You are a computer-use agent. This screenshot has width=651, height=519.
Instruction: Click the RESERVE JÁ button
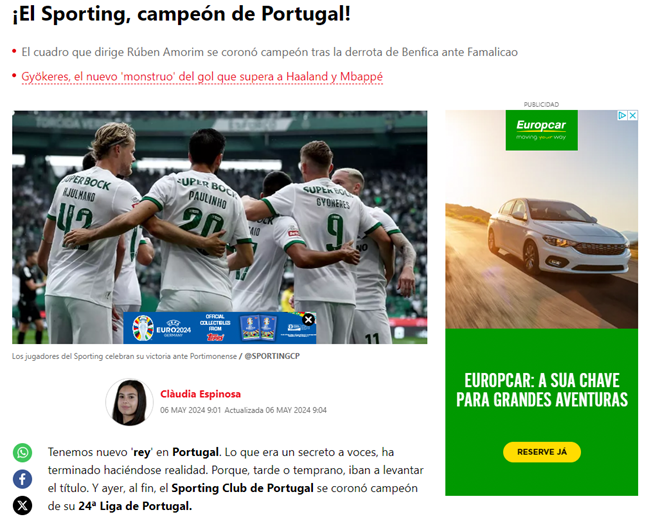(x=542, y=452)
